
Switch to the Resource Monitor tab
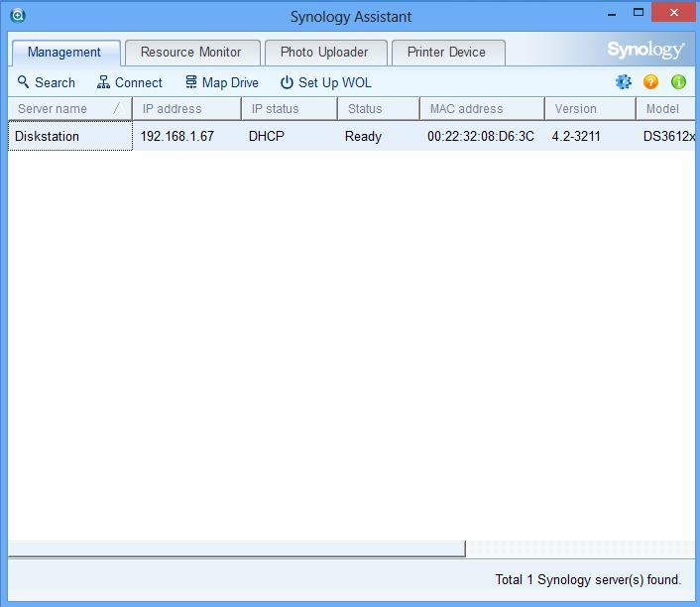[192, 53]
